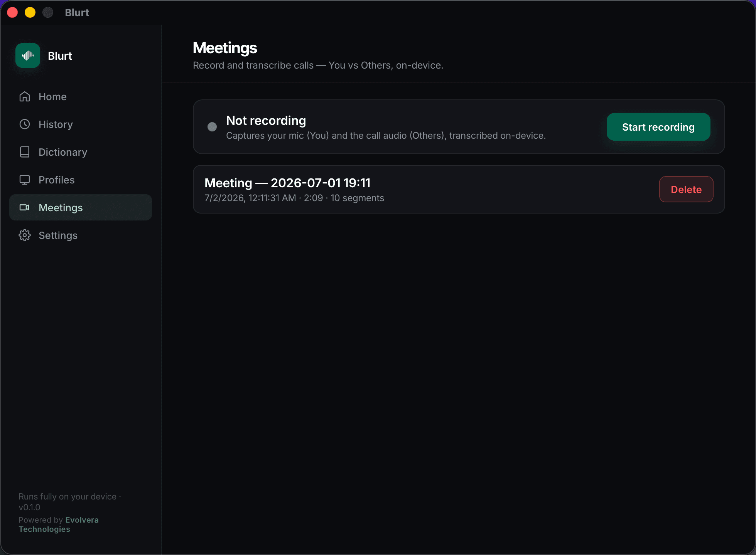Switch to the Profiles label

pos(57,180)
